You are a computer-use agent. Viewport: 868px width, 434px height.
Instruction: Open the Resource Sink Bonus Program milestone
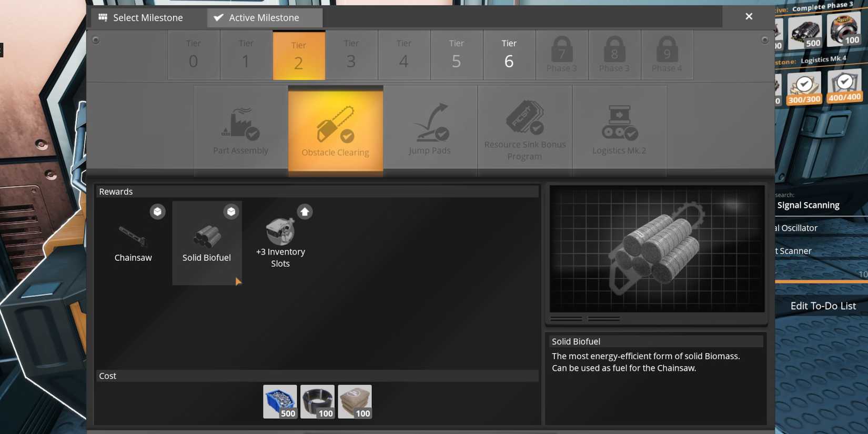524,130
